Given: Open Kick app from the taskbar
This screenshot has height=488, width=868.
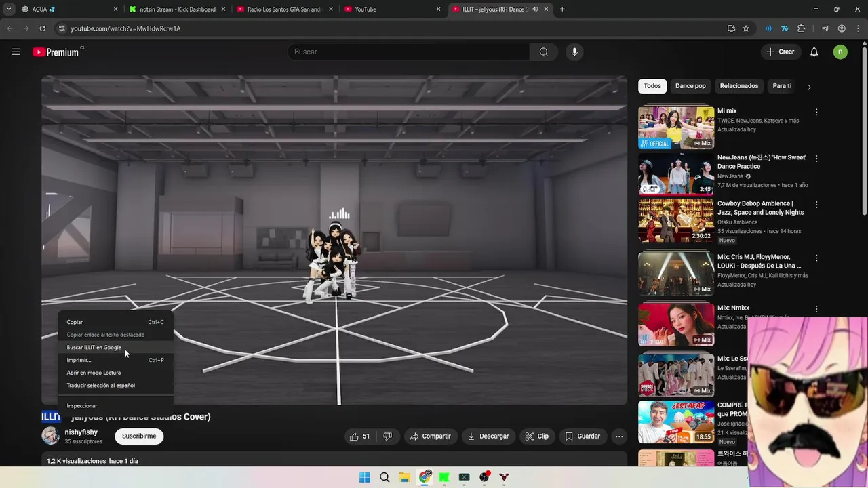Looking at the screenshot, I should coord(444,477).
